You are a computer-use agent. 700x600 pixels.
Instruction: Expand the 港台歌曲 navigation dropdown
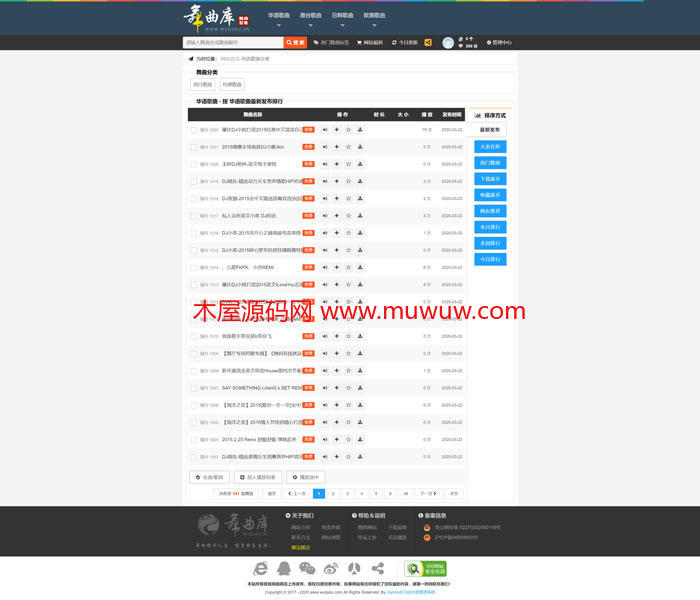click(x=311, y=16)
